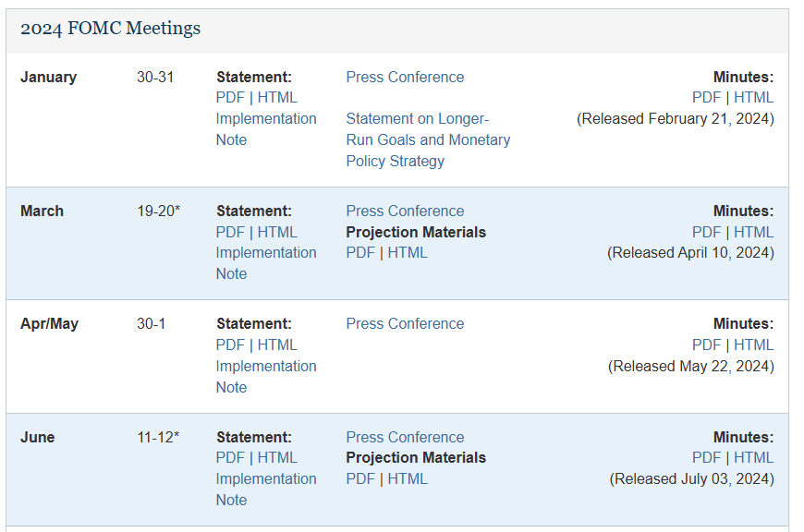Open March minutes PDF link

707,232
